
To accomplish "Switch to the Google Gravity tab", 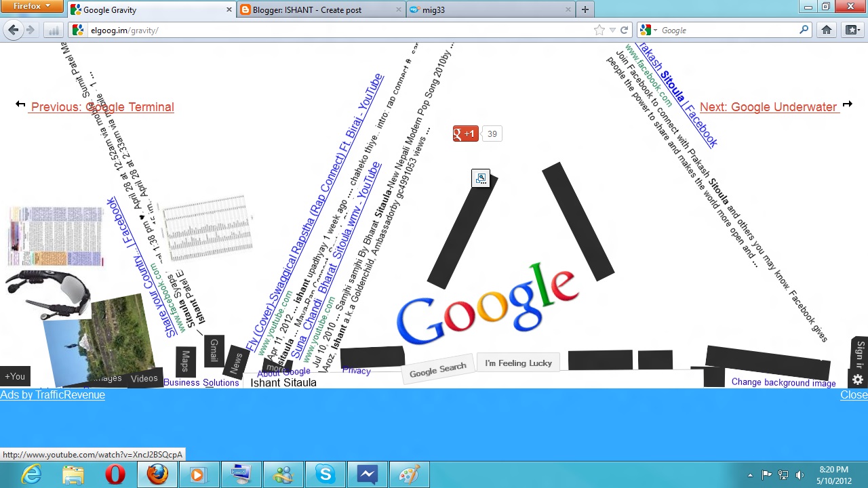I will click(x=152, y=9).
